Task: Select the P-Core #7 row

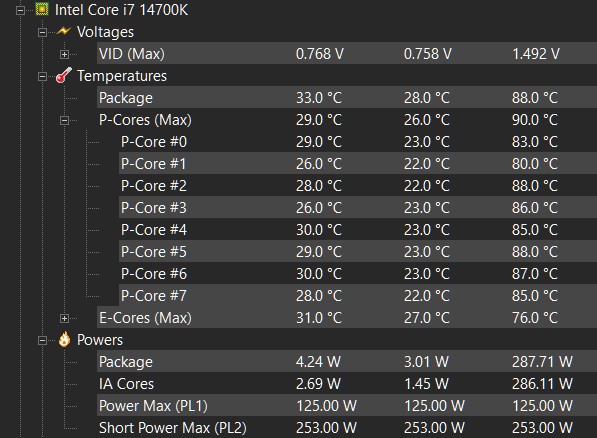Action: [x=358, y=296]
